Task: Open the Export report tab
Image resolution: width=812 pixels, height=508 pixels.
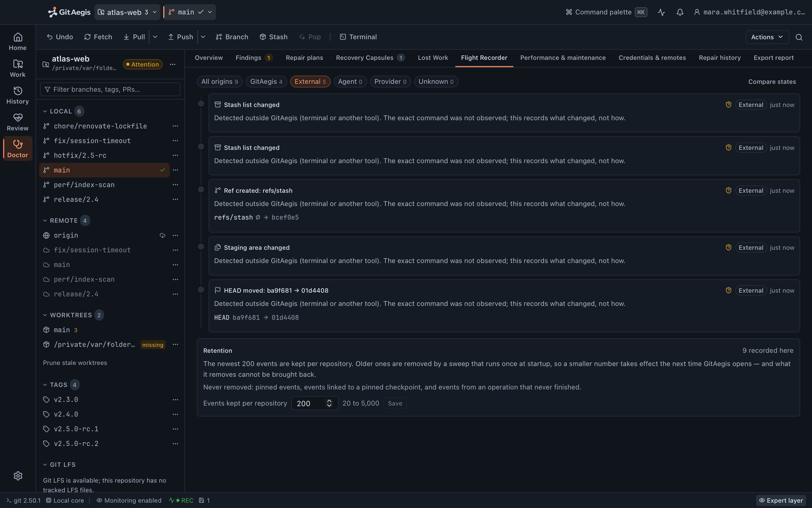Action: click(773, 58)
